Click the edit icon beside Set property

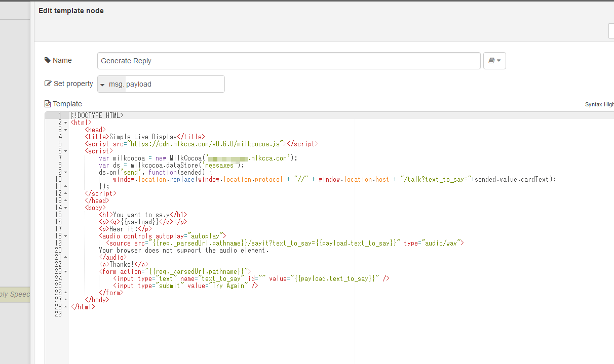point(48,84)
